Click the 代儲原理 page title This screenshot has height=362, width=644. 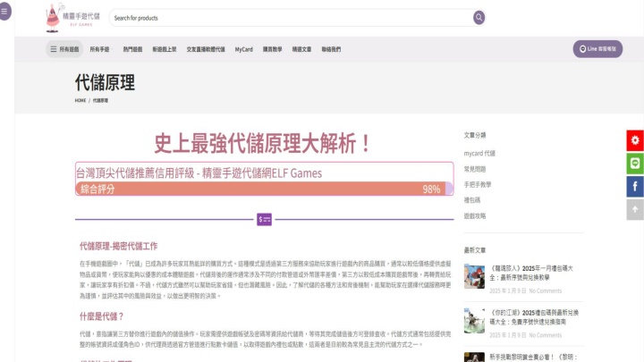tap(105, 82)
